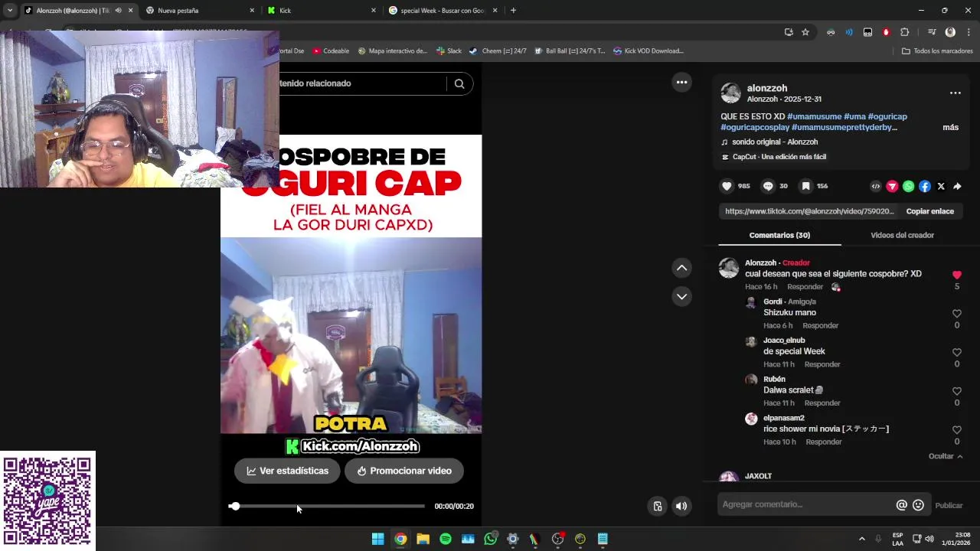Click Promocionar video button

click(x=403, y=471)
